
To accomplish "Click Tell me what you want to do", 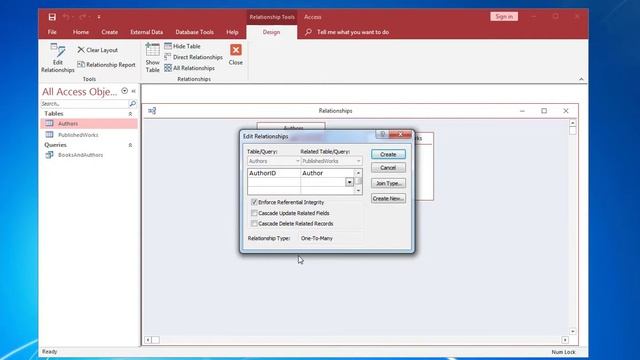I will point(353,32).
